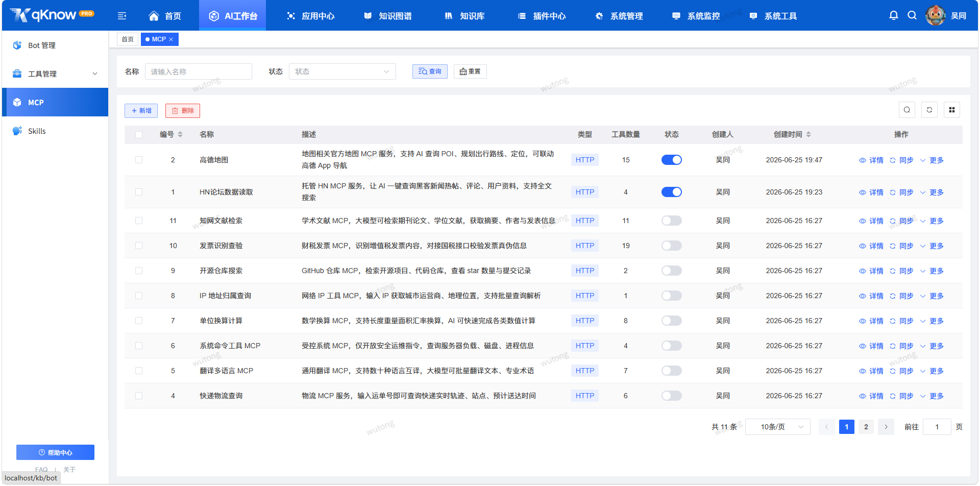Go to the next page arrow
This screenshot has height=486, width=980.
click(886, 427)
